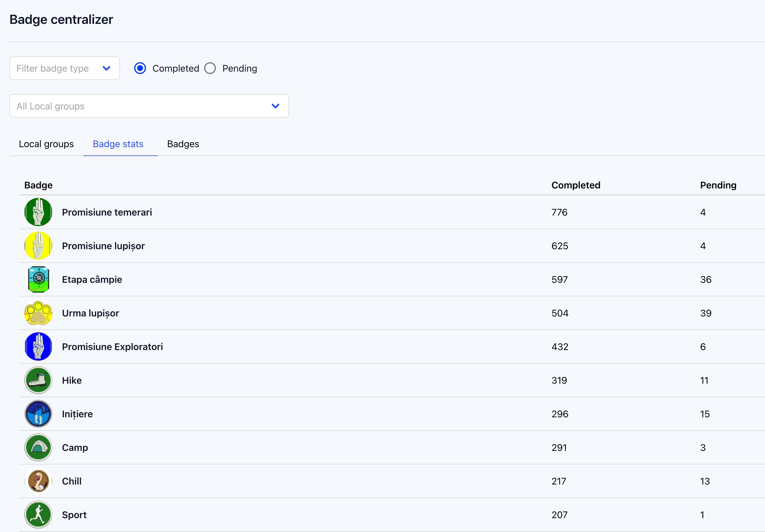Select the Pending radio button
The image size is (765, 532).
[x=210, y=68]
